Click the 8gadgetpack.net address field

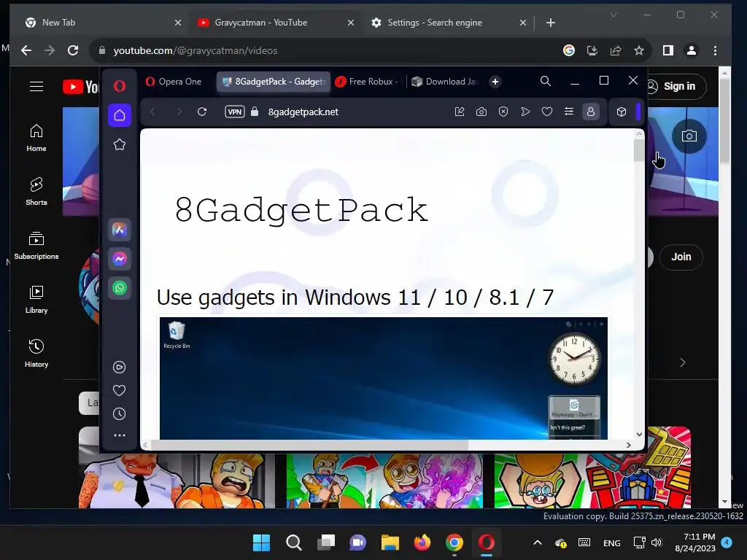[303, 112]
